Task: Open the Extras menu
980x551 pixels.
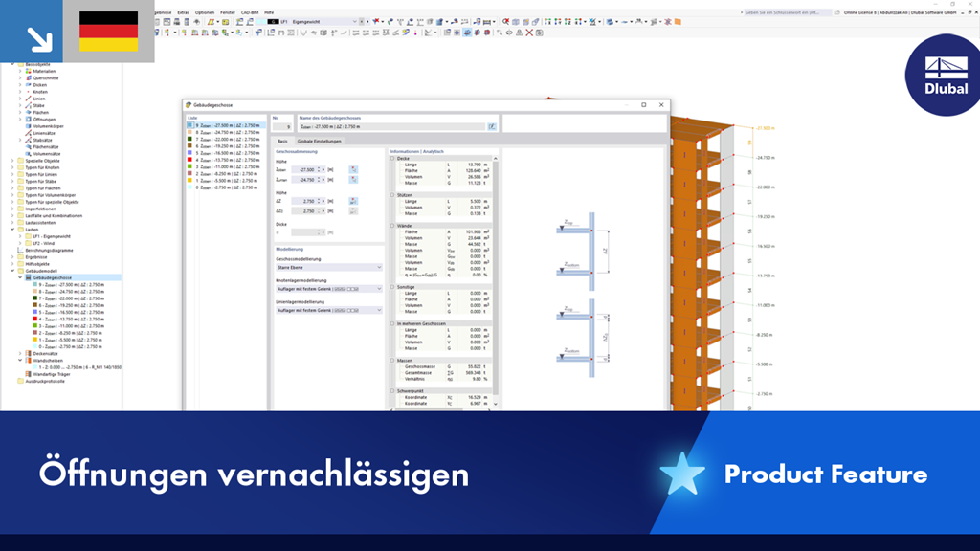Action: [x=183, y=12]
